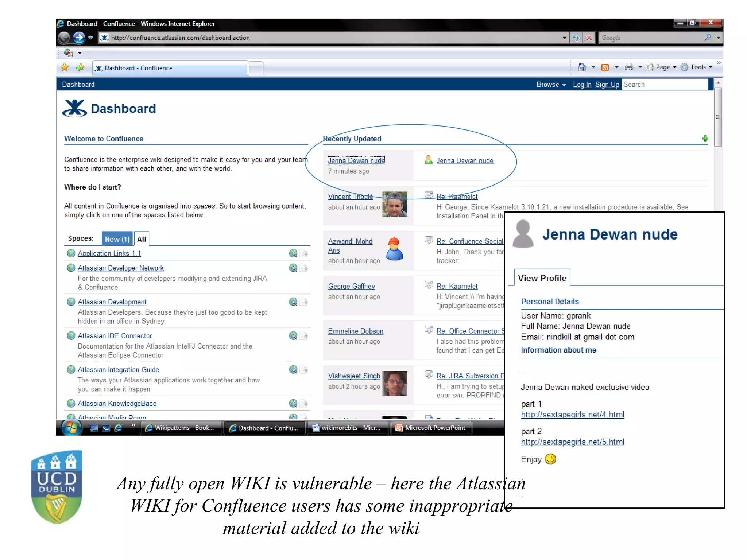Open the Tools menu

pyautogui.click(x=696, y=67)
